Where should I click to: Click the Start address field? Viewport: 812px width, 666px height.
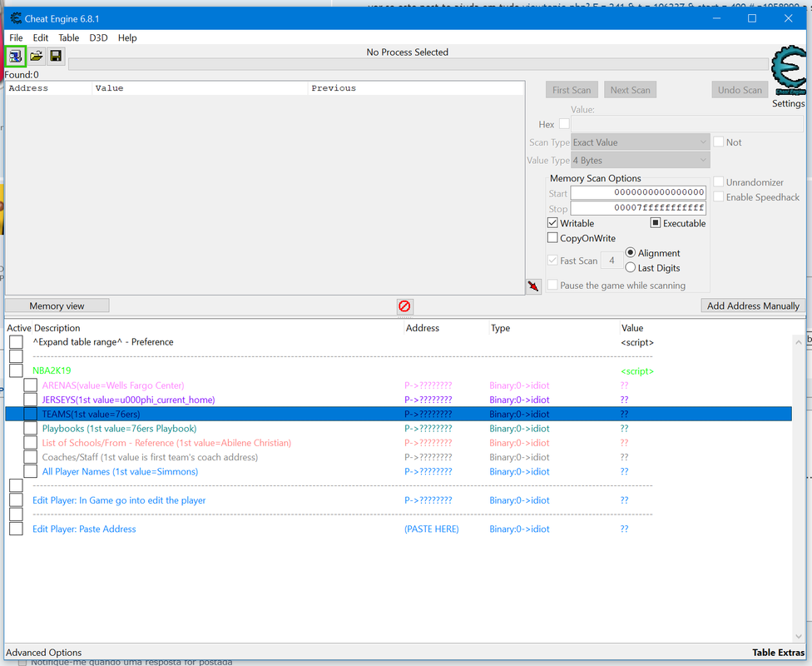(x=638, y=193)
